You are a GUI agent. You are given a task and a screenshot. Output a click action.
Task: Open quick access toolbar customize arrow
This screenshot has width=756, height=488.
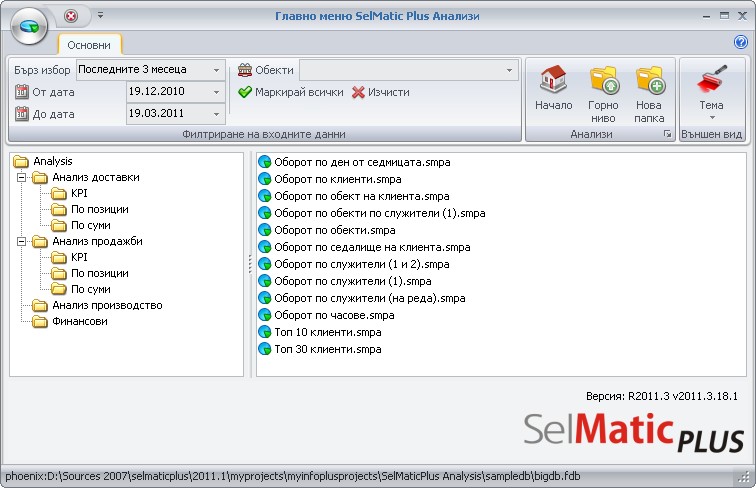click(100, 15)
